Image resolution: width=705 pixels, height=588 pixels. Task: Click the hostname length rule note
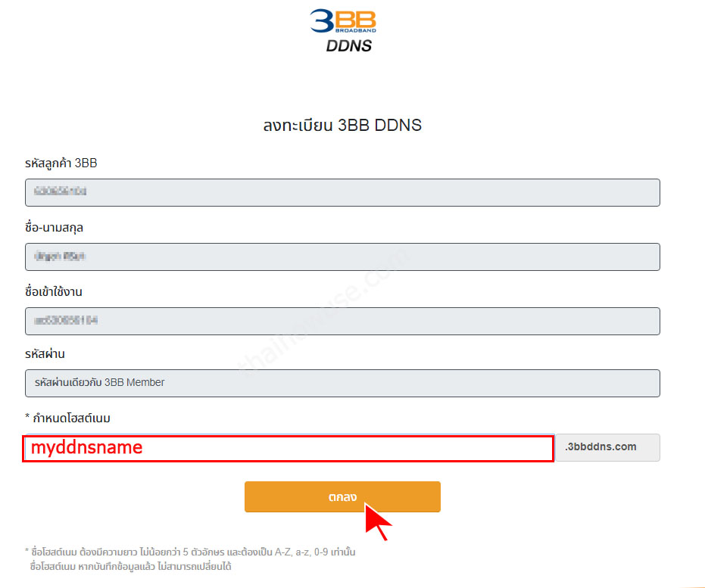click(190, 552)
